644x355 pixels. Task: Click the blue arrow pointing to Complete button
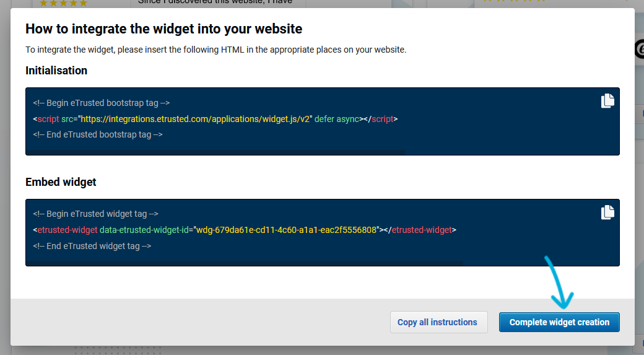559,283
